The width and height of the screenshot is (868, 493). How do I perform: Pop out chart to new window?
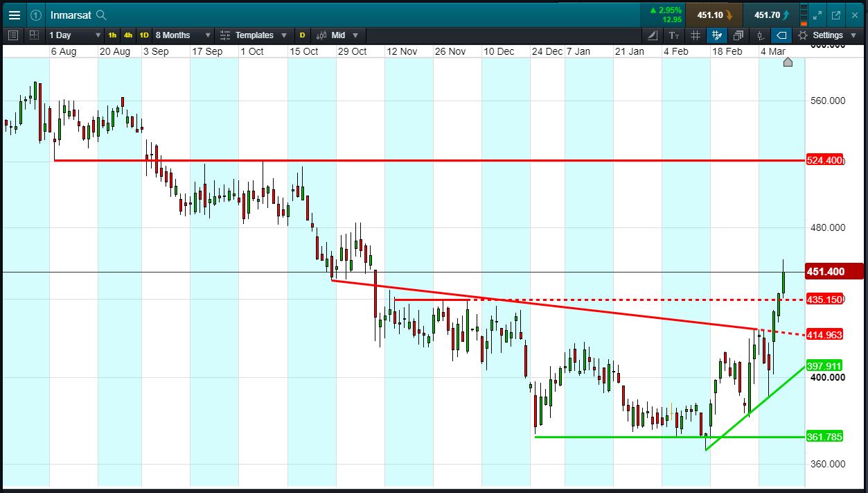click(836, 15)
